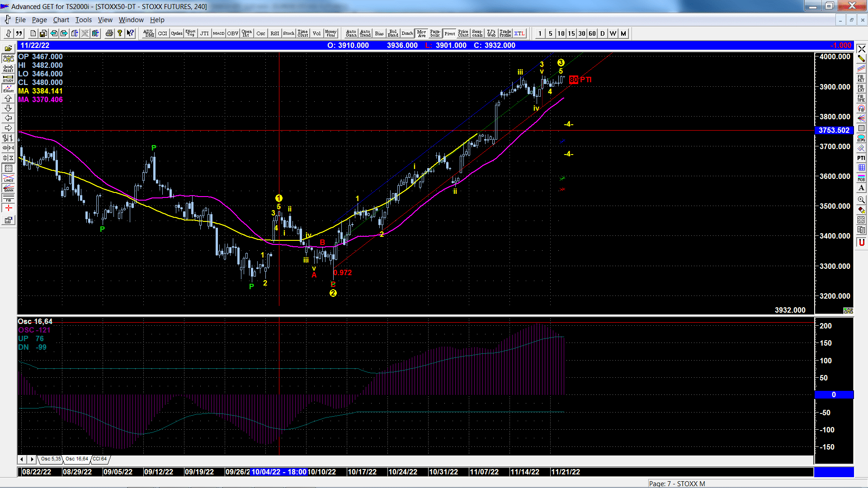This screenshot has height=488, width=868.
Task: Toggle the Mov Ave study button
Action: pyautogui.click(x=421, y=33)
